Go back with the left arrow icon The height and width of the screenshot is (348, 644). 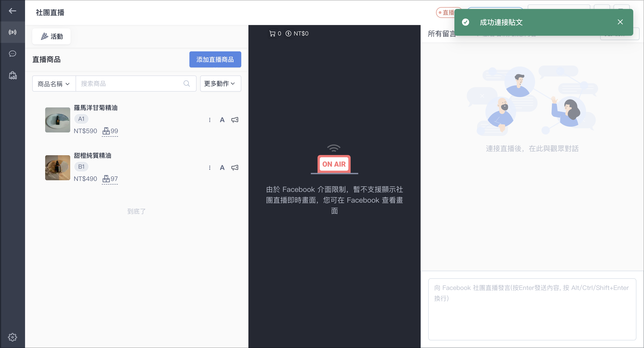point(13,11)
